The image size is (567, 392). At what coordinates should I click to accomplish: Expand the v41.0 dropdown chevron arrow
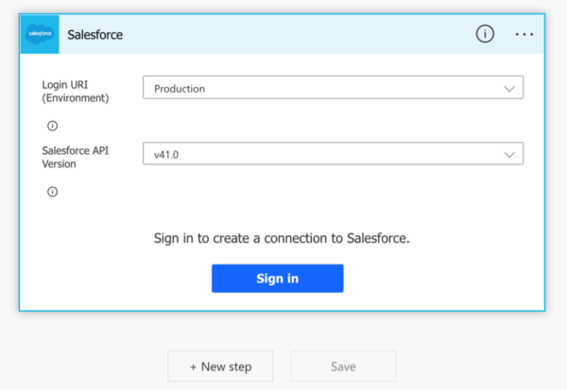point(510,154)
